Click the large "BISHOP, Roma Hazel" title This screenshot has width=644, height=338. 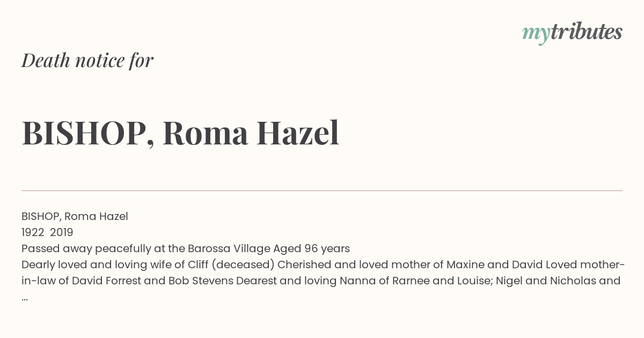coord(180,133)
